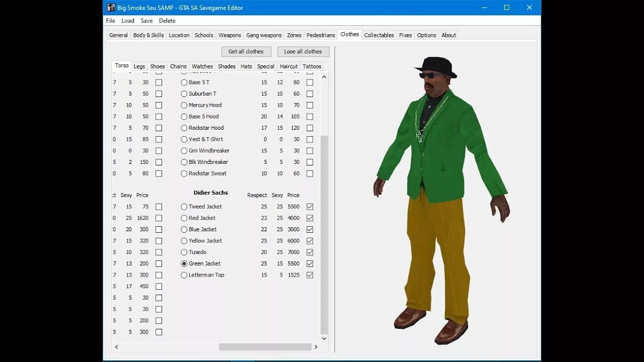Select the Yellow Jacket radio button
This screenshot has height=362, width=644.
coord(184,241)
